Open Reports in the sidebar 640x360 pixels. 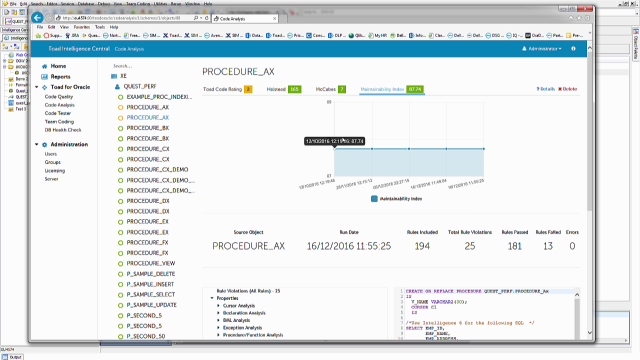tap(60, 77)
